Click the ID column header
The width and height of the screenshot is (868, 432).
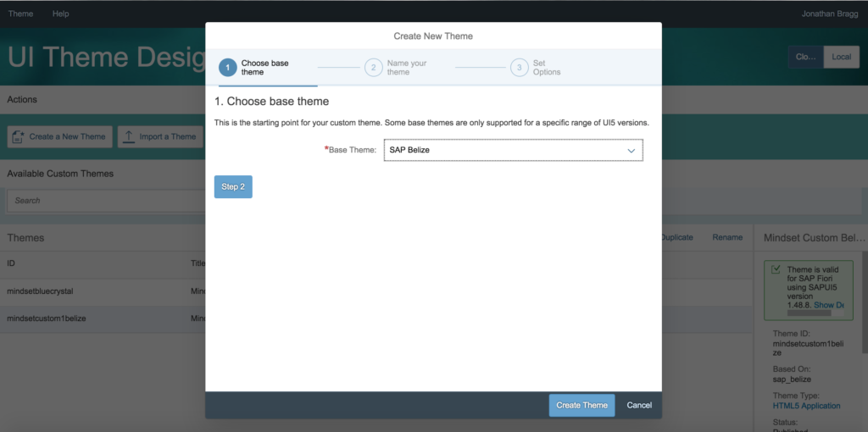point(11,263)
